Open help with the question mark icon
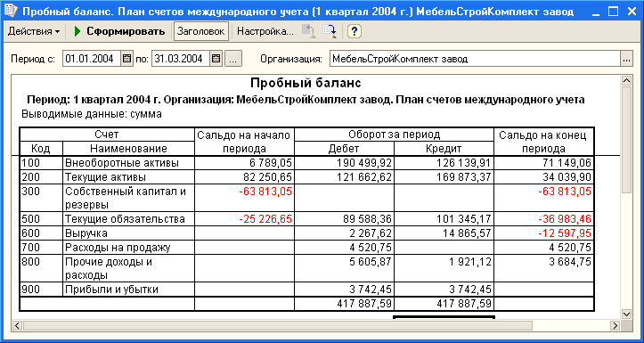The width and height of the screenshot is (644, 343). pos(354,32)
